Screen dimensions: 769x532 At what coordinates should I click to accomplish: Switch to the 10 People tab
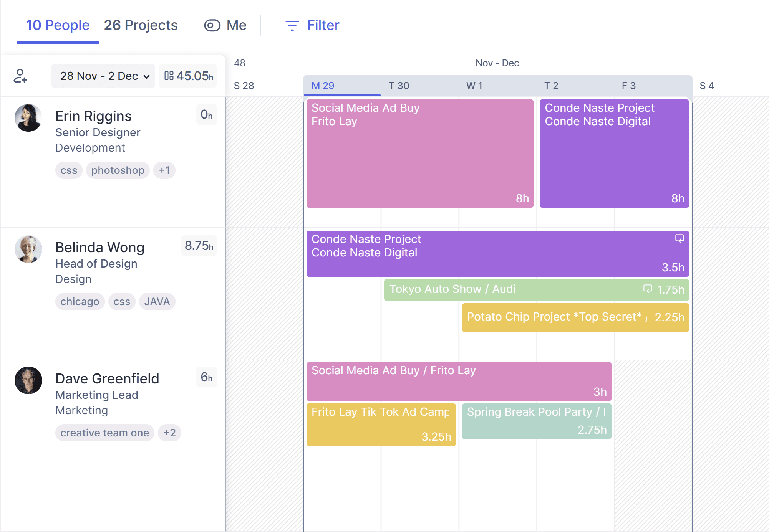[58, 25]
